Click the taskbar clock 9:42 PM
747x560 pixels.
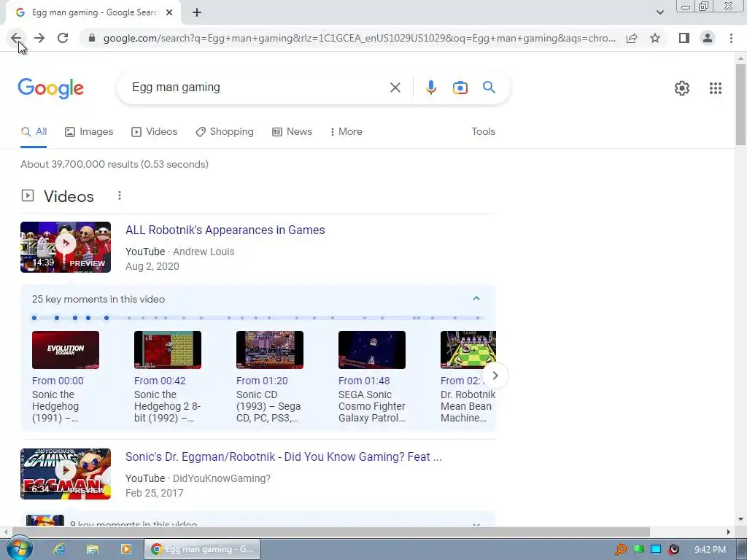point(710,550)
